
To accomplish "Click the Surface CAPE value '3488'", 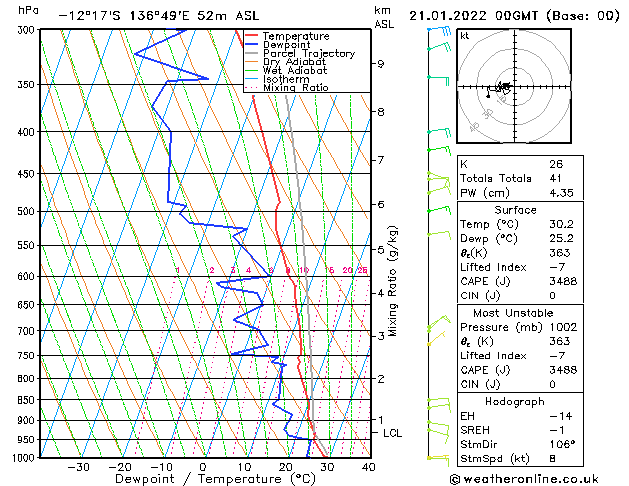I will click(563, 281).
